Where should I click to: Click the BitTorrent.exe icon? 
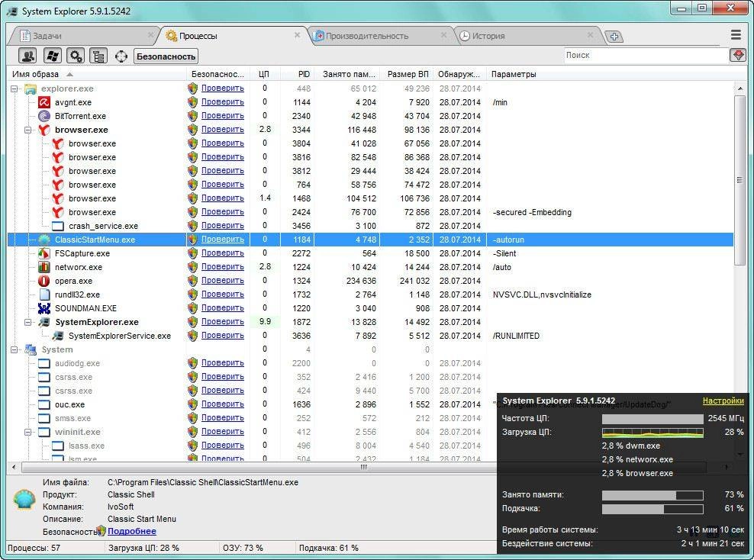tap(44, 116)
